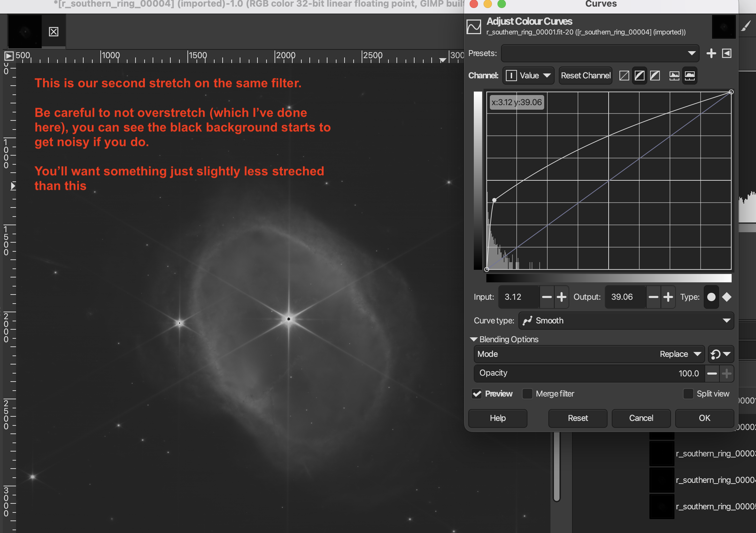Viewport: 756px width, 533px height.
Task: Open the Curve type Smooth dropdown
Action: (626, 321)
